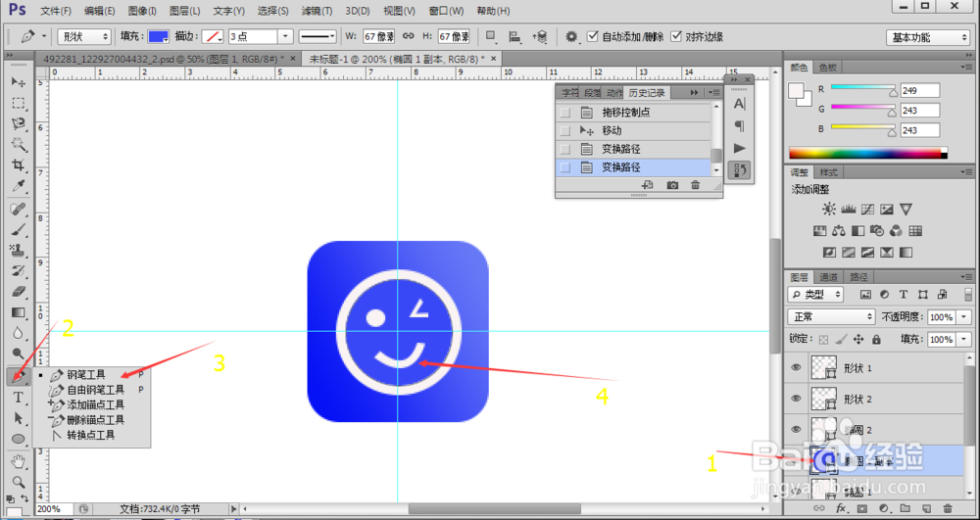Viewport: 980px width, 520px height.
Task: Open the stroke width 3 点 dropdown
Action: [285, 36]
